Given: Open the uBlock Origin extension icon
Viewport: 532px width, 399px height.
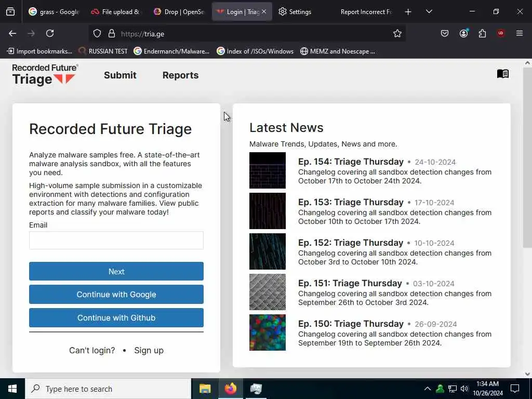Looking at the screenshot, I should click(501, 33).
